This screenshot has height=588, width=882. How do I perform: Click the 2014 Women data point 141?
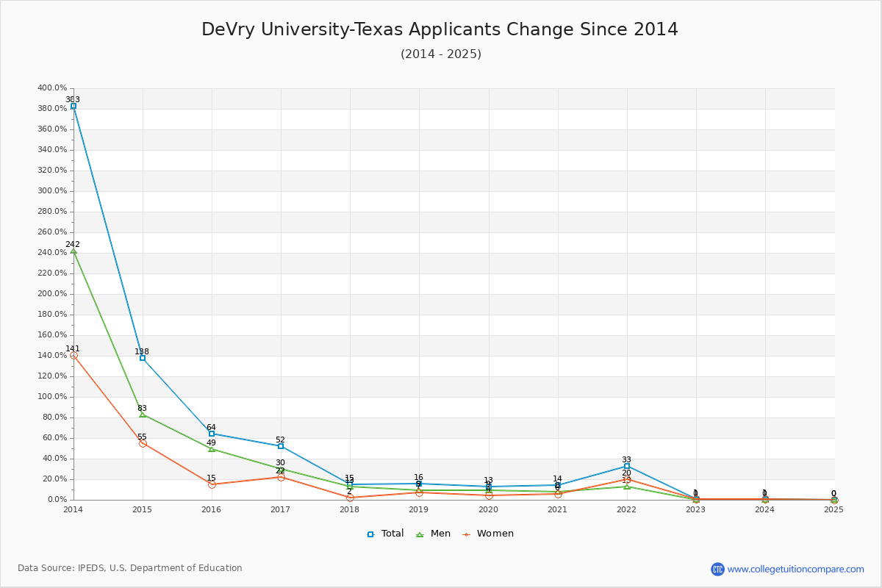[73, 355]
